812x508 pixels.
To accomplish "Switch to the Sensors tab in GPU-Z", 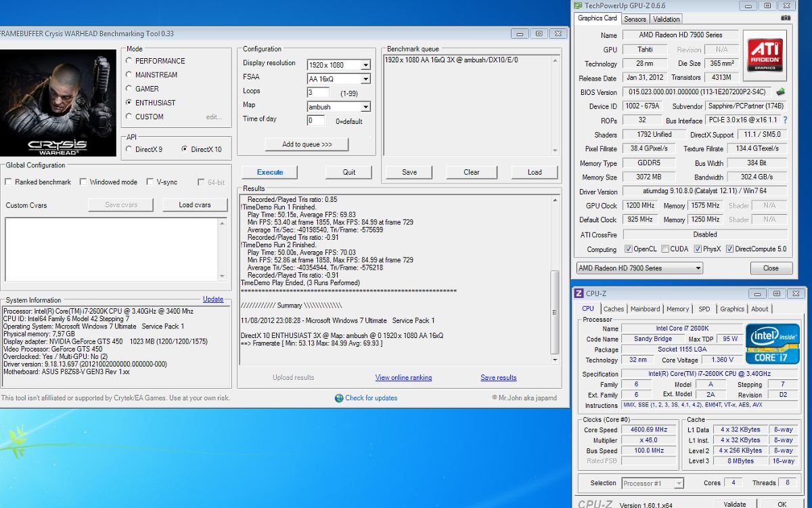I will point(635,19).
